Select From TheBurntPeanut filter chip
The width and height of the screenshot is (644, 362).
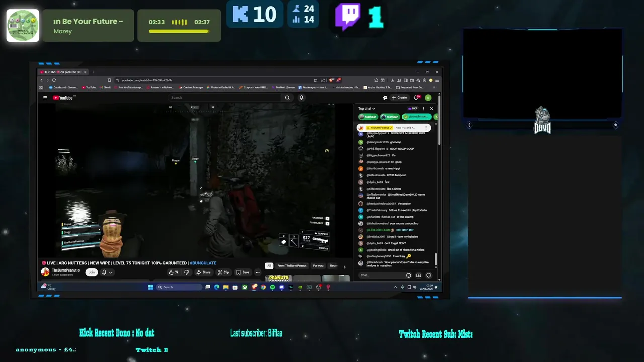292,266
